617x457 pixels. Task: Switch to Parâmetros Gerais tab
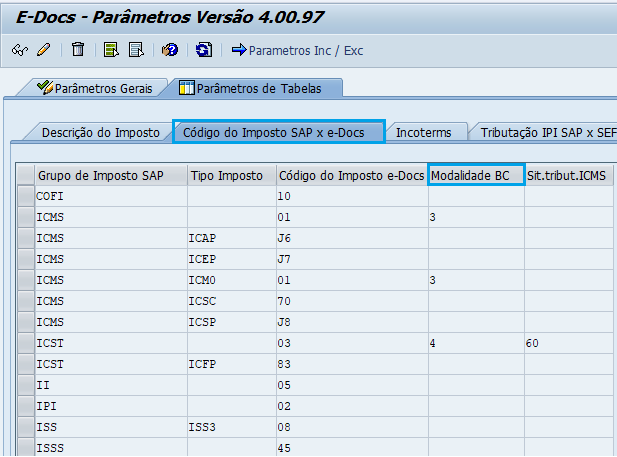95,88
